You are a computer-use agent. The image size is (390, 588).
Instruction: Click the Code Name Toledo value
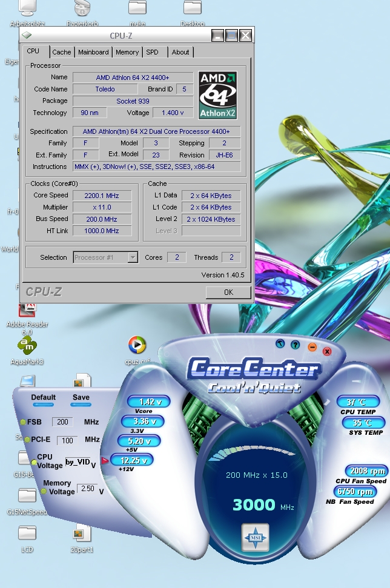pos(105,89)
